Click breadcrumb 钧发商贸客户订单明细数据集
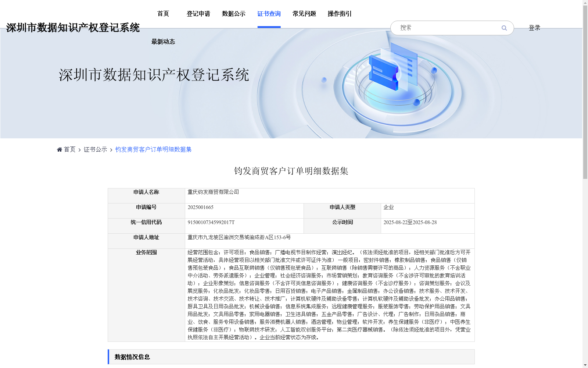Screen dimensions: 588x368 point(153,149)
